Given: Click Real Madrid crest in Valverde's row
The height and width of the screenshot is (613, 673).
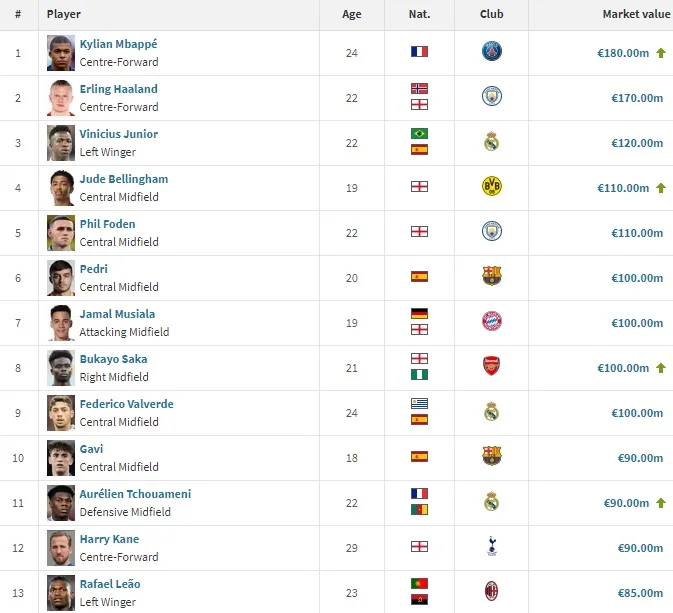Looking at the screenshot, I should 491,412.
